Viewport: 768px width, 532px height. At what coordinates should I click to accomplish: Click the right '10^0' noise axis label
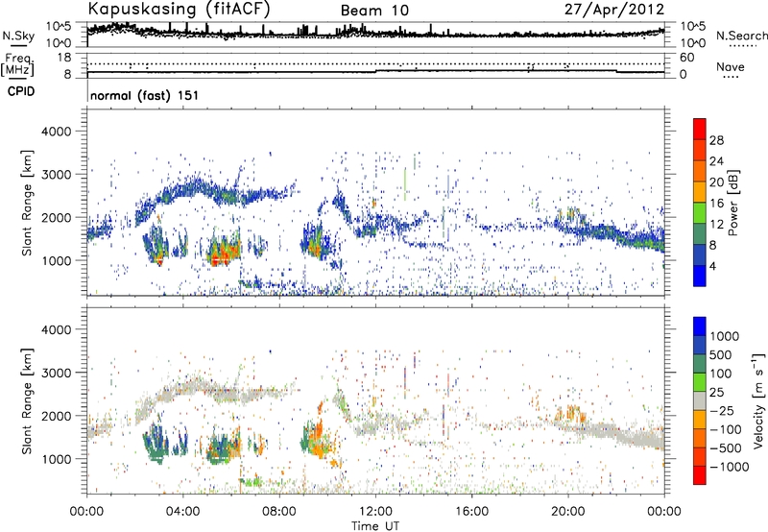tap(692, 43)
